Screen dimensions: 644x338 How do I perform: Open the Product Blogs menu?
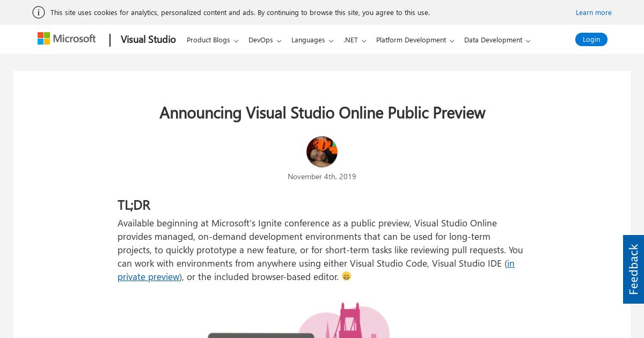(208, 40)
